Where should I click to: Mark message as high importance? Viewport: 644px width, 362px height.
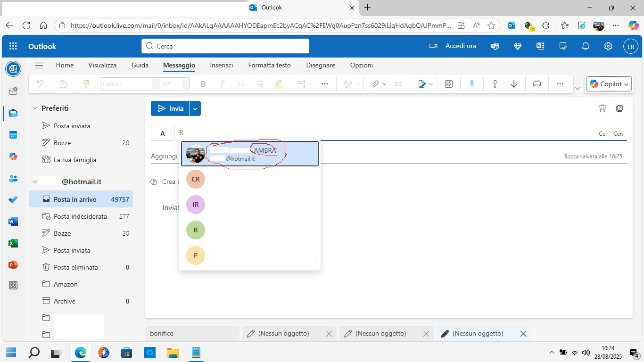tap(495, 84)
